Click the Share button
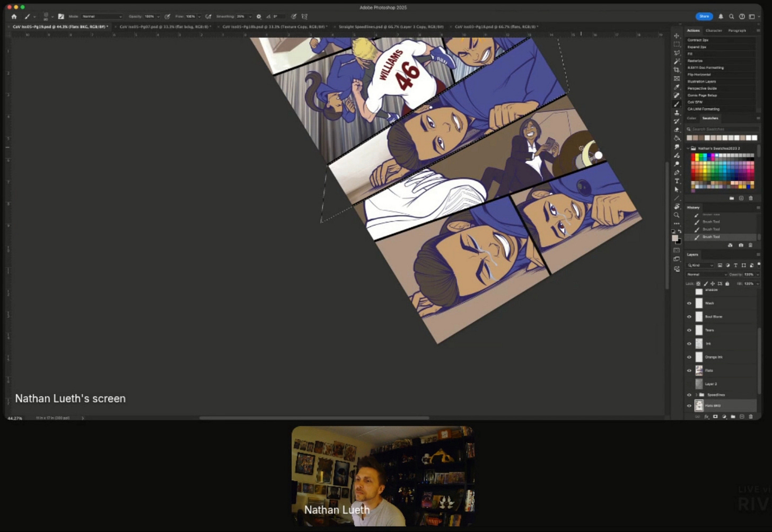Image resolution: width=772 pixels, height=532 pixels. coord(704,16)
